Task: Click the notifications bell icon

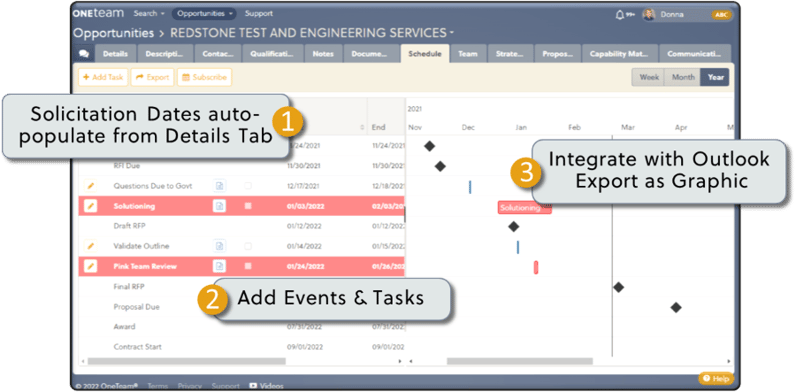Action: click(619, 15)
